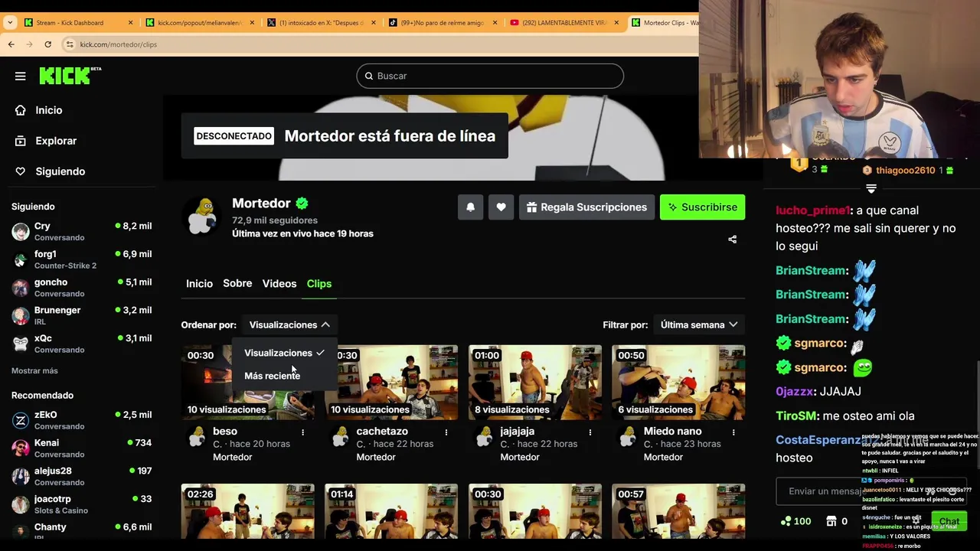Open Kenai recommended channel

pyautogui.click(x=81, y=448)
